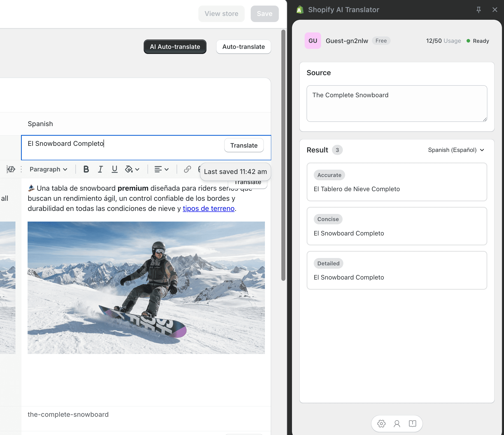This screenshot has height=435, width=504.
Task: Click the Source text area
Action: tap(396, 103)
